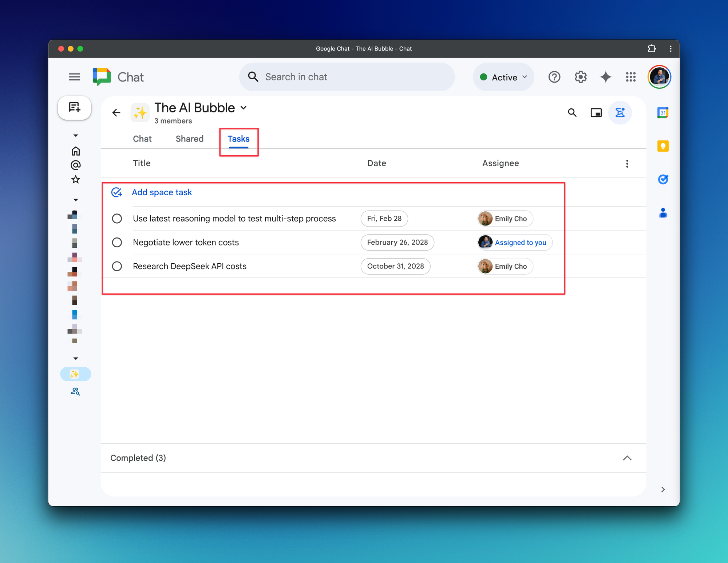Viewport: 728px width, 563px height.
Task: Switch to the Shared tab
Action: 189,139
